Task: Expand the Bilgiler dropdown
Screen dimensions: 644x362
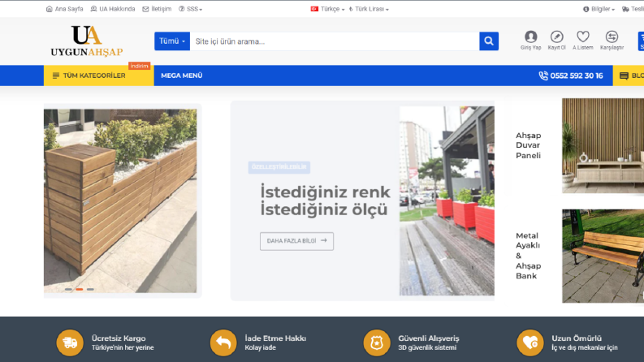Action: (599, 9)
